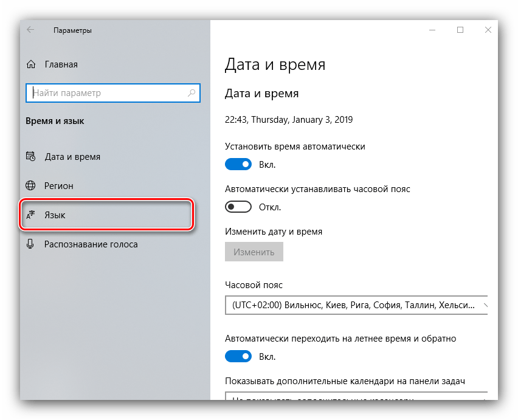Click the Распознавание голоса microphone icon

point(30,244)
